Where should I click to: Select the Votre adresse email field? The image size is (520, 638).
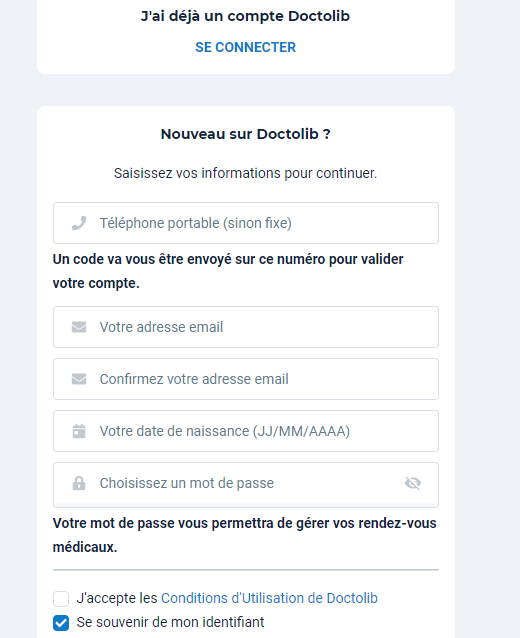point(246,327)
